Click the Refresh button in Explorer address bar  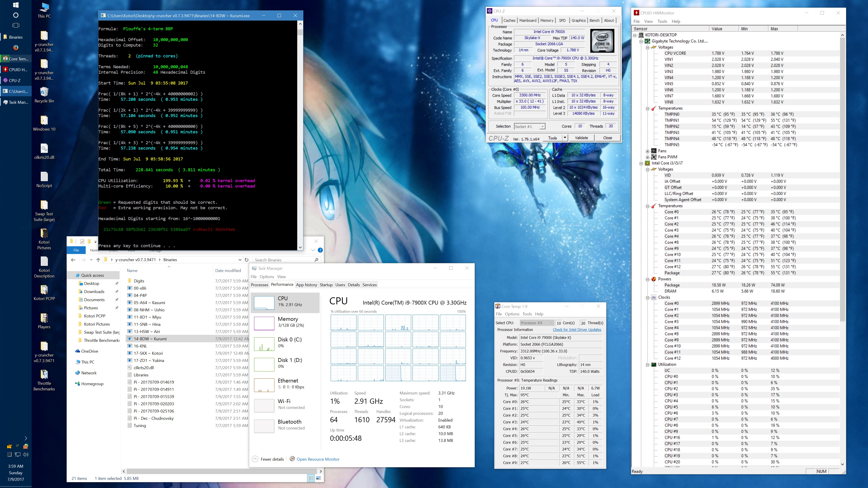[x=247, y=260]
